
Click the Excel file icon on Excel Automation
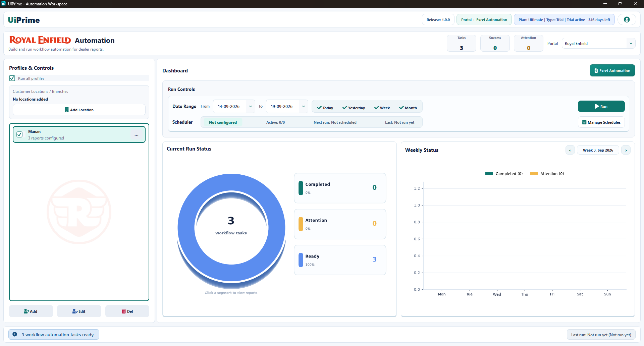point(596,70)
